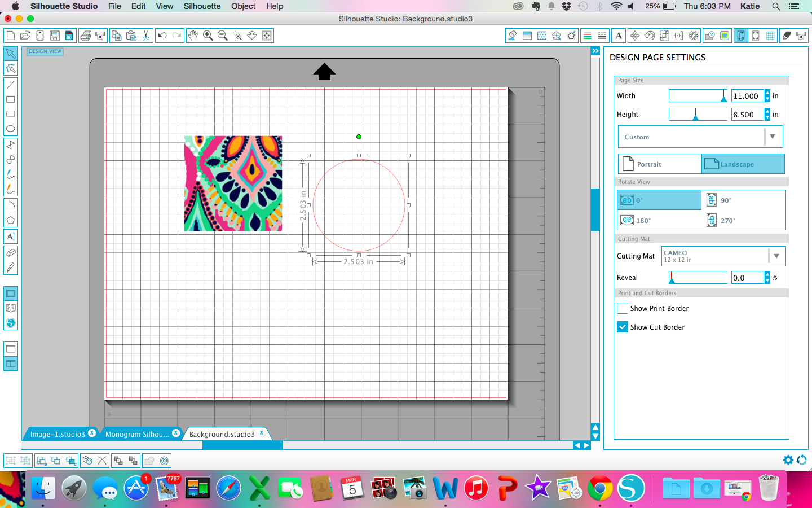Click the Width value stepper arrows

coord(767,96)
